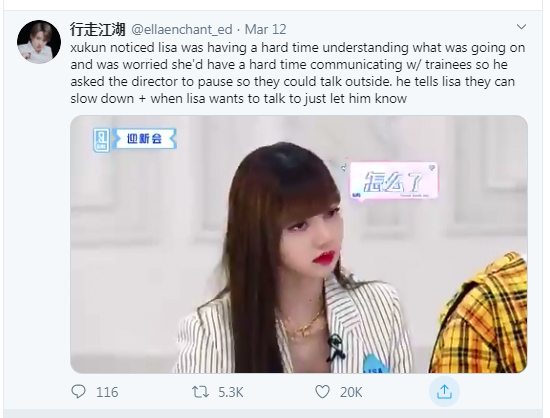Click the tweet body text
The image size is (550, 418).
click(297, 73)
